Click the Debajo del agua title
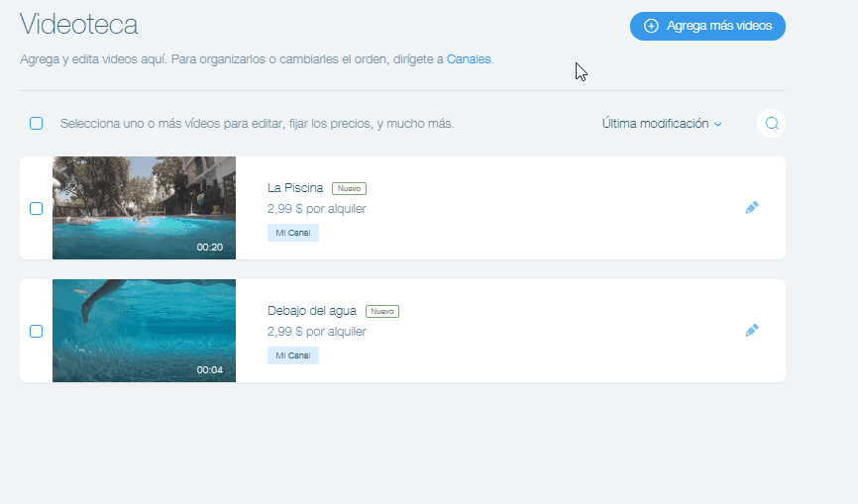The image size is (858, 504). (312, 311)
